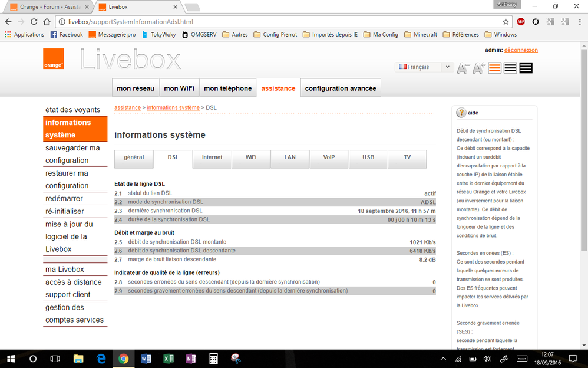Expand the Ma Config bookmarks folder
The image size is (588, 368).
[x=381, y=35]
